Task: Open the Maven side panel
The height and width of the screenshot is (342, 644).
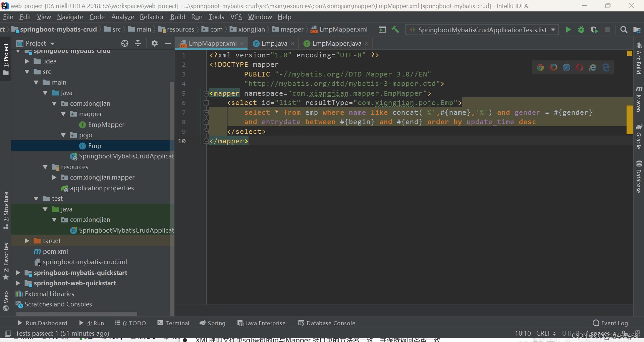Action: [639, 99]
